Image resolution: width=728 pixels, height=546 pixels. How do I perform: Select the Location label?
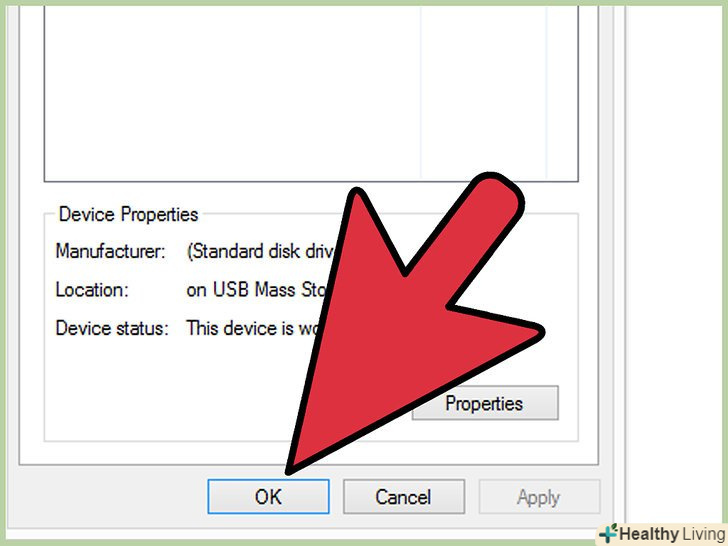91,290
